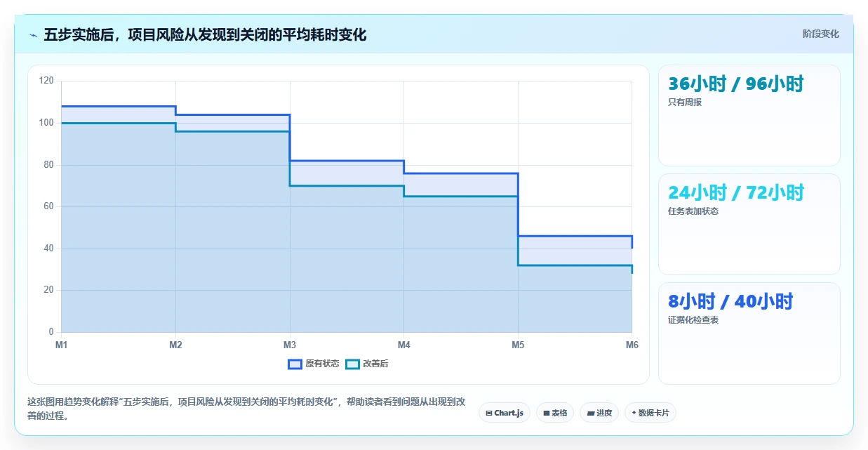This screenshot has height=450, width=868.
Task: Click the 原有状态 legend label
Action: click(322, 364)
